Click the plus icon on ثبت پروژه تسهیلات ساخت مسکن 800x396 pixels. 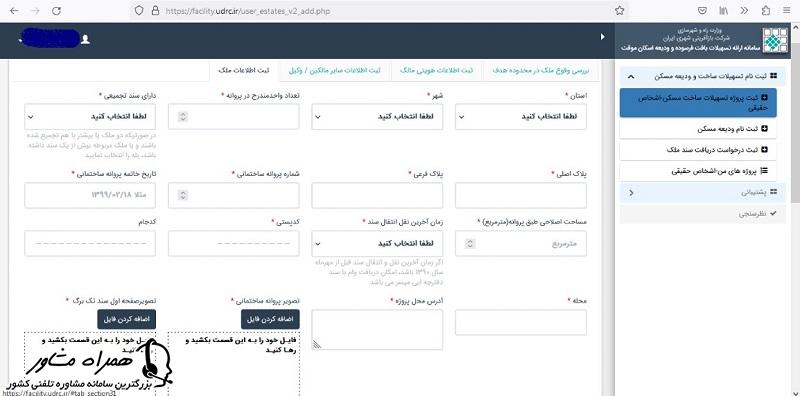click(764, 96)
